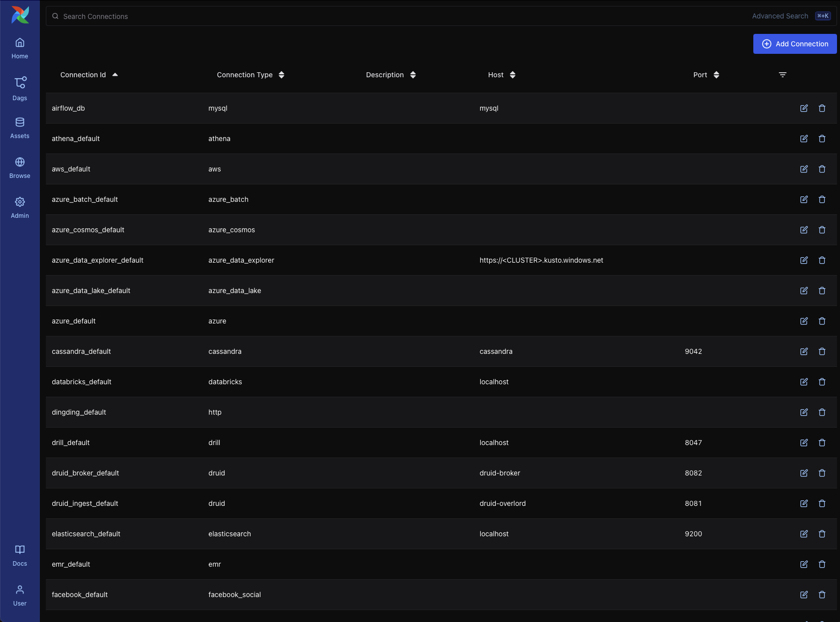Edit the elasticsearch_default connection

804,534
